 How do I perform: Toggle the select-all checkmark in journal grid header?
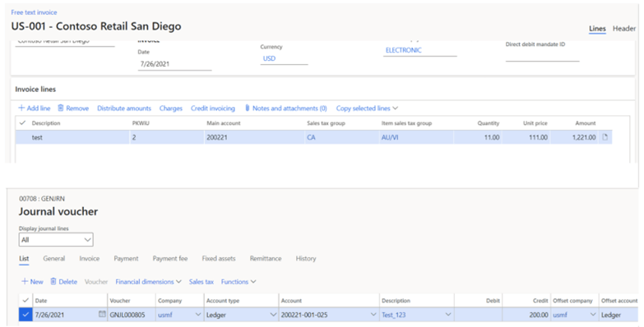coord(25,301)
